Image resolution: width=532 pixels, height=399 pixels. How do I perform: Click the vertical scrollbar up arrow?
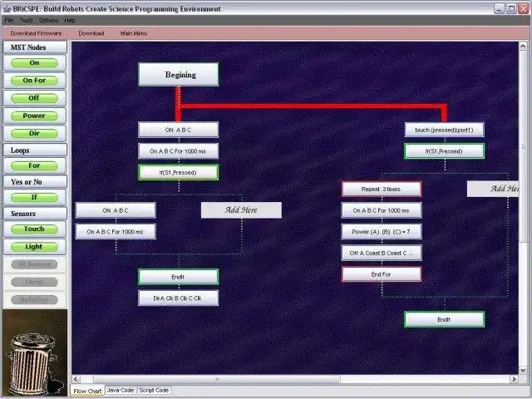[523, 47]
